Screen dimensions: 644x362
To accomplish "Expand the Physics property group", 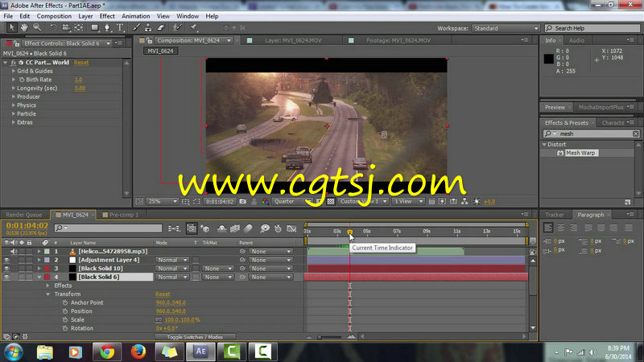I will pyautogui.click(x=14, y=105).
